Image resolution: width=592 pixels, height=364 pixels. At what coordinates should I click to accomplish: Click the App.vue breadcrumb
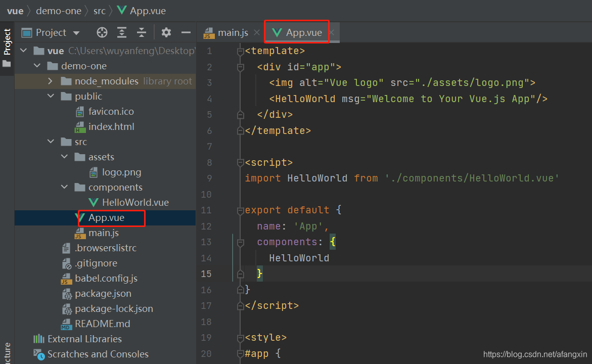pos(142,11)
